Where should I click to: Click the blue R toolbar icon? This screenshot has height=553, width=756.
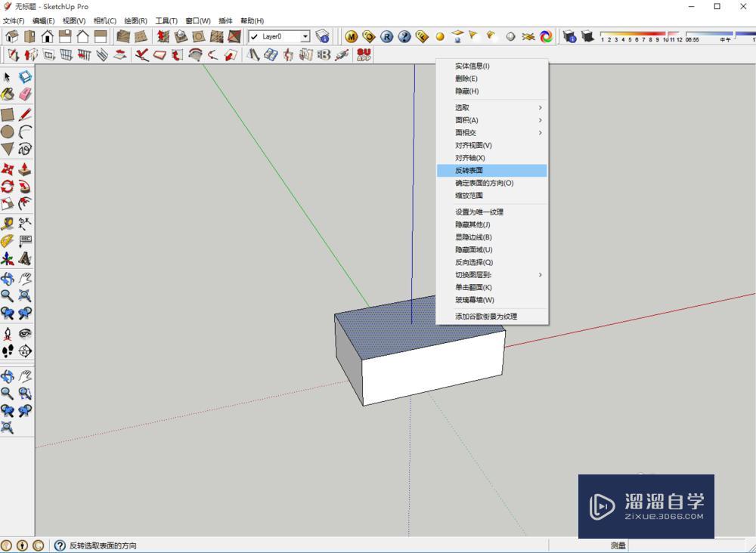(x=386, y=36)
